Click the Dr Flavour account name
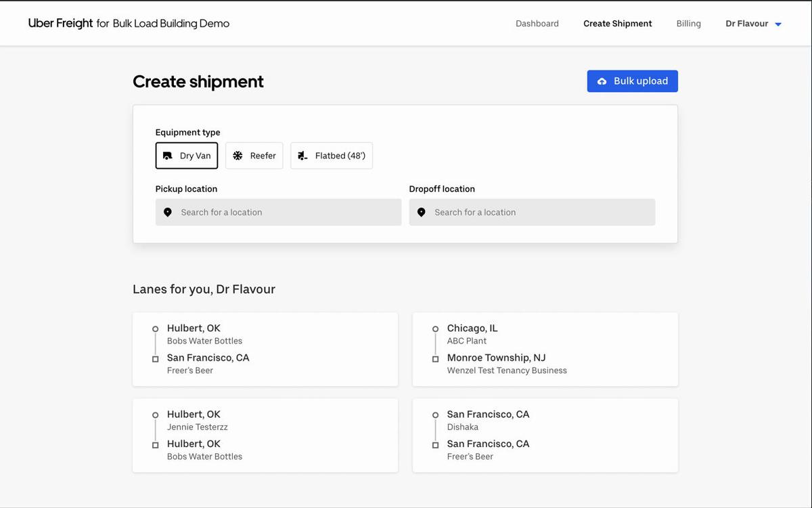The height and width of the screenshot is (508, 812). click(747, 24)
